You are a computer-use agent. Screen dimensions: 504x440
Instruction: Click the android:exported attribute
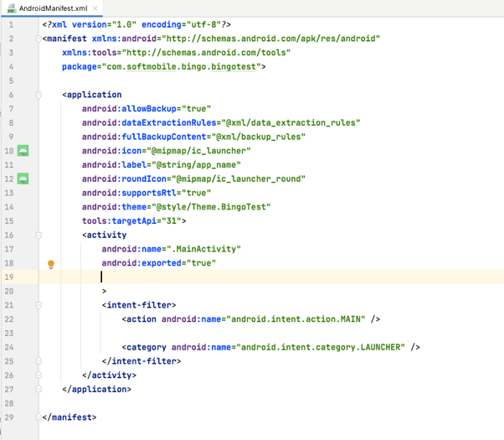(141, 263)
